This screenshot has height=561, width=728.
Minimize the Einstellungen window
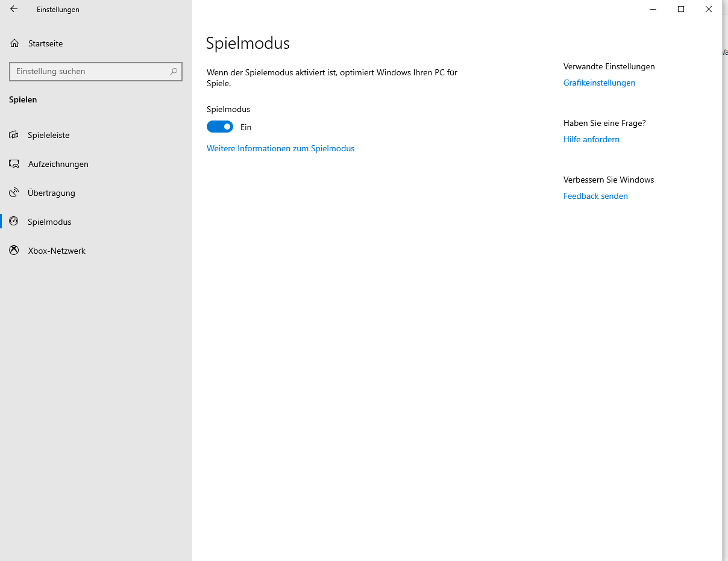[653, 9]
